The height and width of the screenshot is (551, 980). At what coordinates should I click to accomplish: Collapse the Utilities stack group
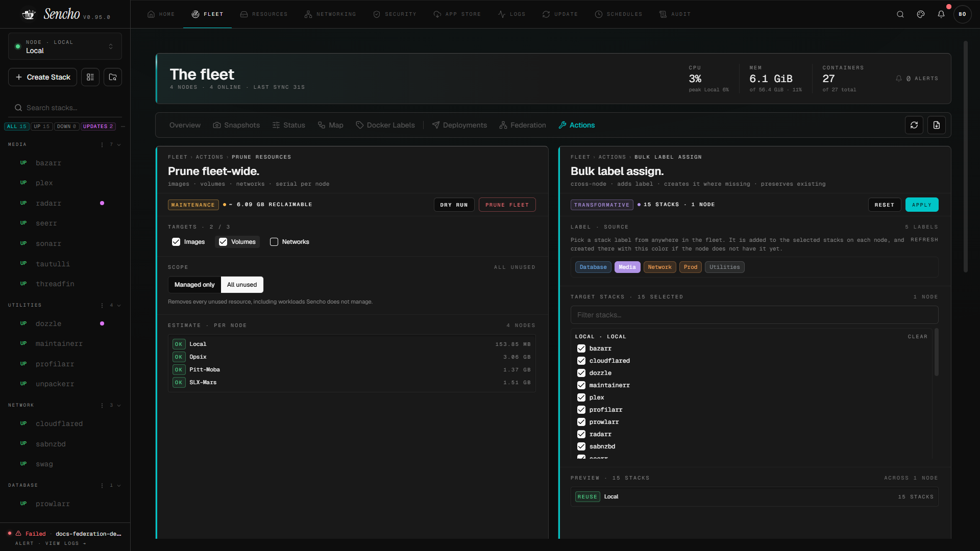pos(119,306)
